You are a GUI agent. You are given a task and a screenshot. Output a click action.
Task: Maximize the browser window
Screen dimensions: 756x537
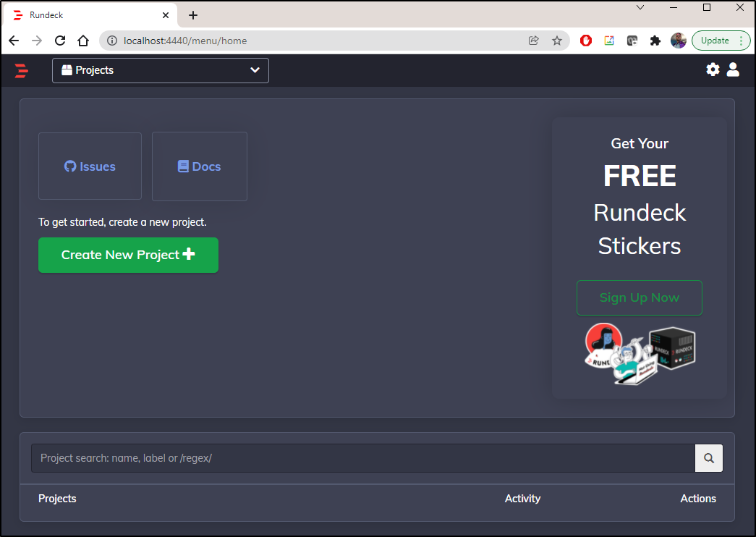707,7
